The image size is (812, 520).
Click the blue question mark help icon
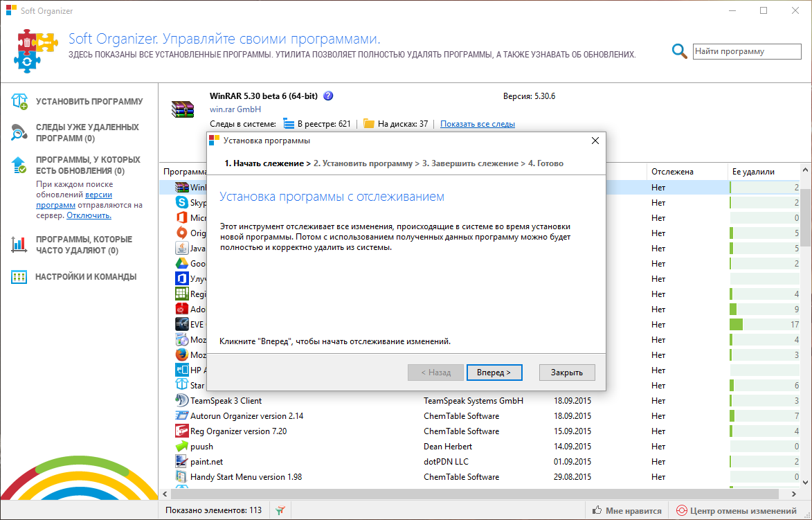[x=328, y=96]
